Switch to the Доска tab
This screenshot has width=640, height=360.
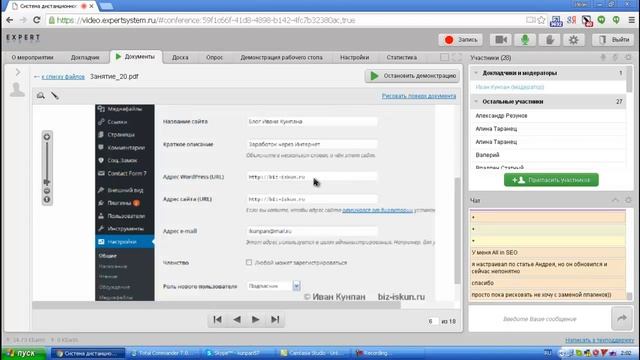click(x=180, y=58)
